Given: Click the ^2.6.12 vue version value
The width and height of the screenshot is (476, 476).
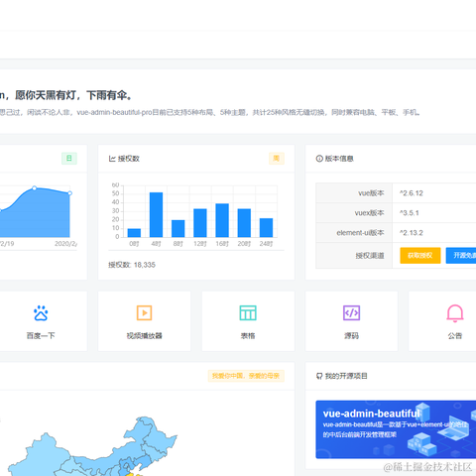Looking at the screenshot, I should pyautogui.click(x=412, y=193).
